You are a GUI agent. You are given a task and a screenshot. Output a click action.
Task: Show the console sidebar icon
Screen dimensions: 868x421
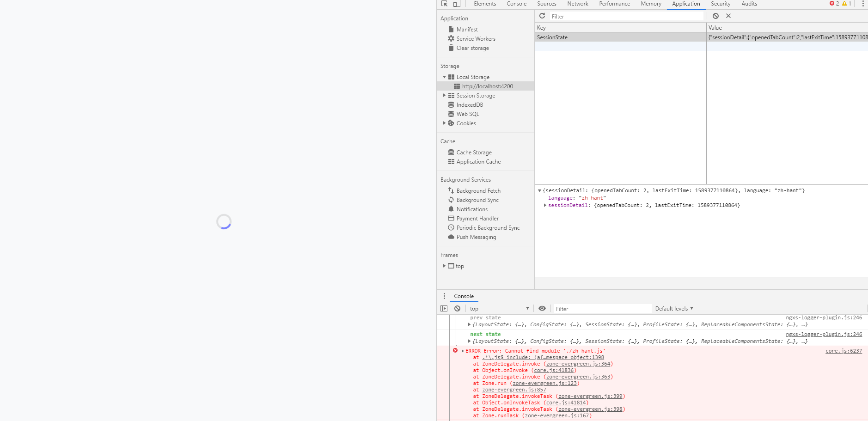click(x=444, y=308)
